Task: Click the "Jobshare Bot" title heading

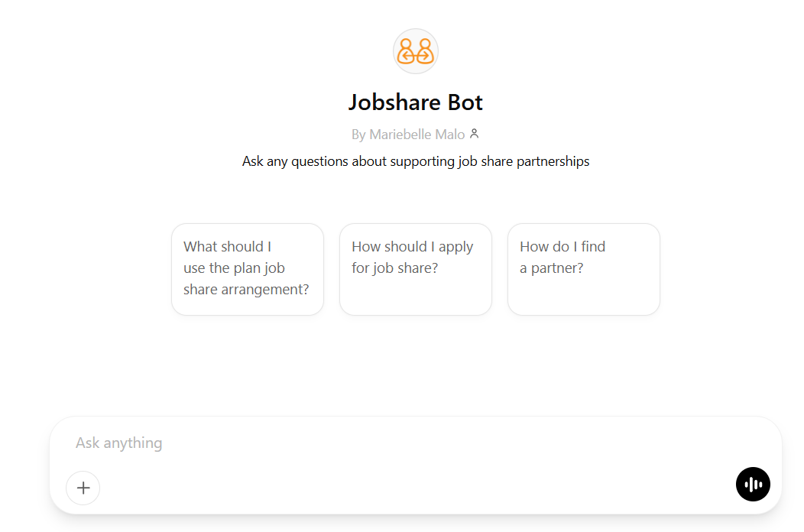Action: click(x=415, y=102)
